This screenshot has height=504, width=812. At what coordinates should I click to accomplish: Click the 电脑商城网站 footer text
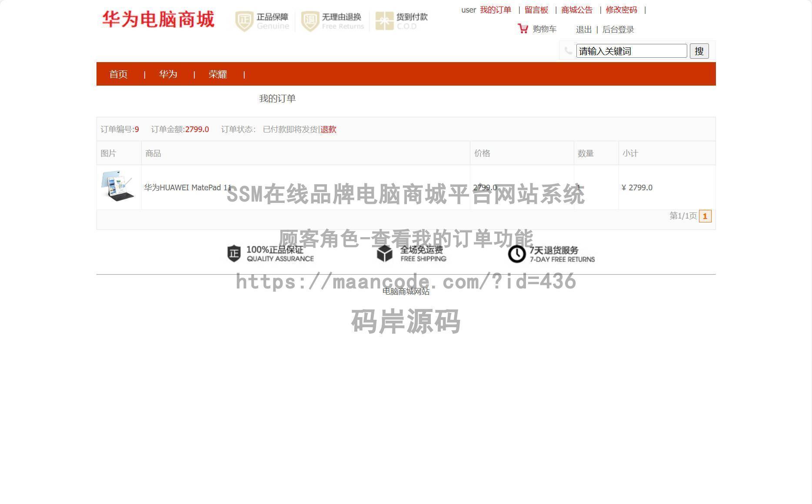[x=406, y=292]
